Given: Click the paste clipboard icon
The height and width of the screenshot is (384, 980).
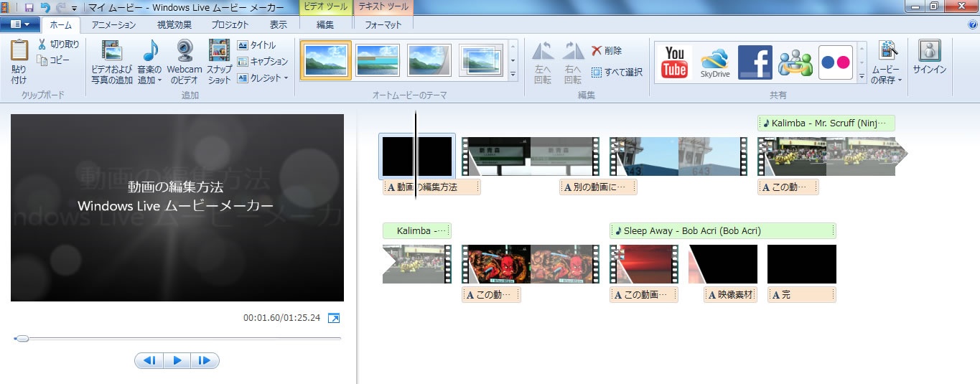Looking at the screenshot, I should coord(19,52).
